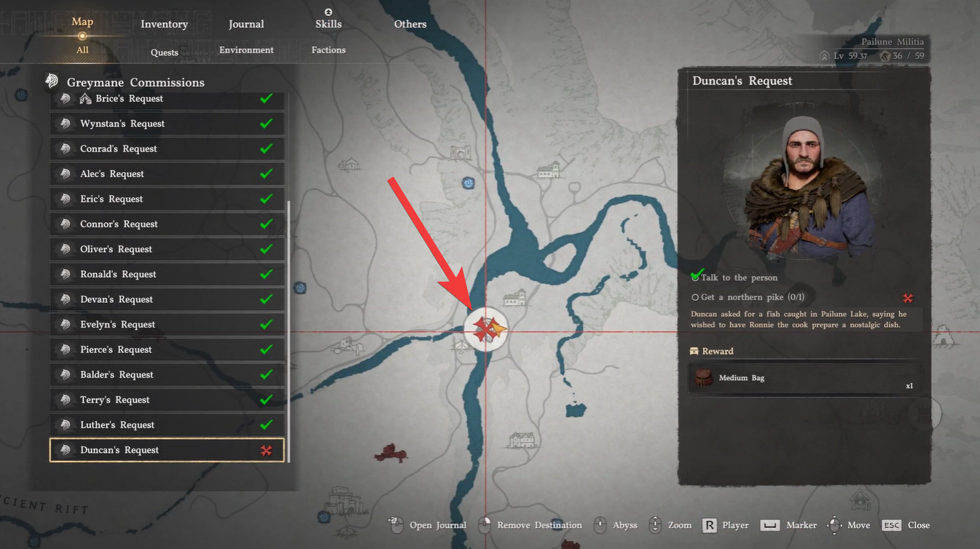980x549 pixels.
Task: Click the Greymane Commissions wolf emblem
Action: pyautogui.click(x=51, y=81)
